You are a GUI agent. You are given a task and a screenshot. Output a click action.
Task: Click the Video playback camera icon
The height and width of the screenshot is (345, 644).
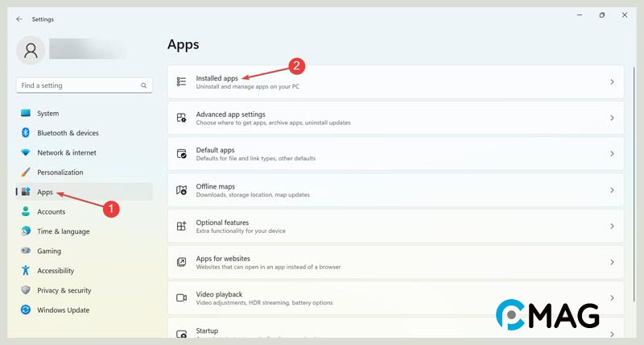coord(181,298)
